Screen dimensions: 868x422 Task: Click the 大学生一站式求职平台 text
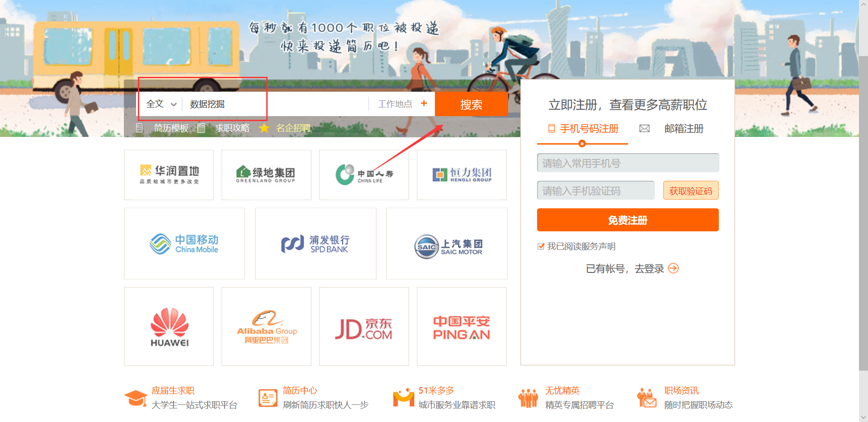194,405
